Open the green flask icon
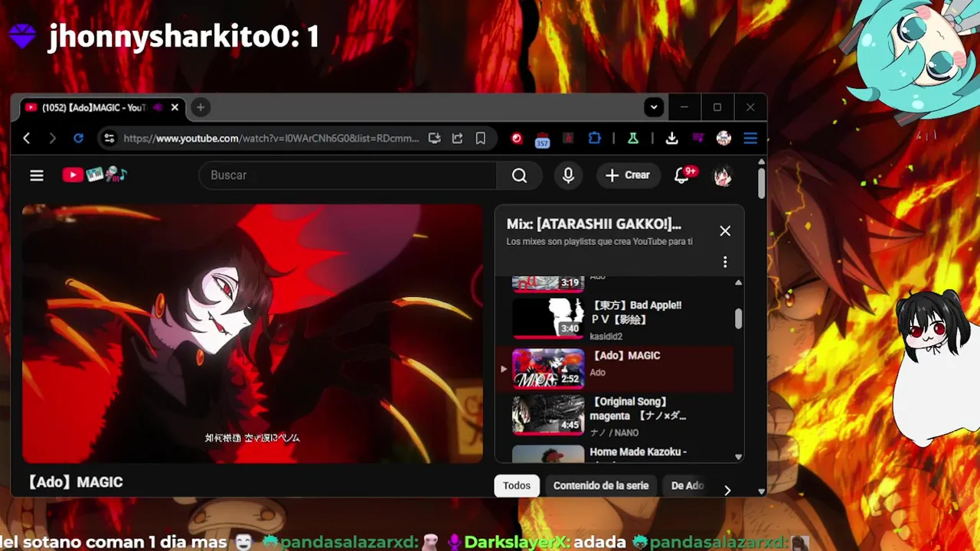980x551 pixels. pos(633,139)
